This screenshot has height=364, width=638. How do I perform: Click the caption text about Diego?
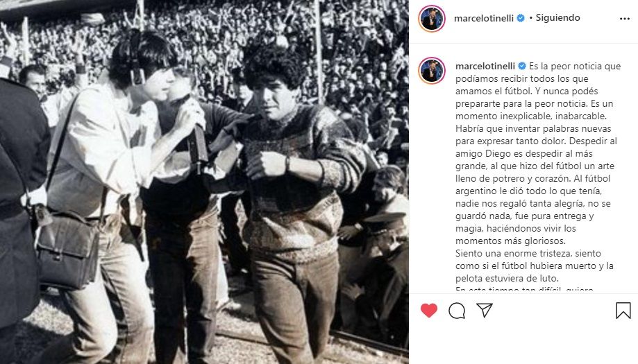tap(537, 172)
